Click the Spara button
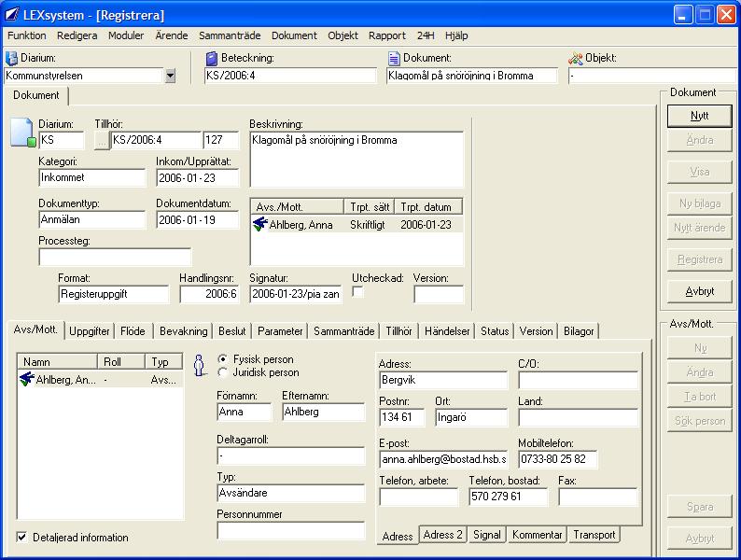This screenshot has width=741, height=560. [699, 507]
